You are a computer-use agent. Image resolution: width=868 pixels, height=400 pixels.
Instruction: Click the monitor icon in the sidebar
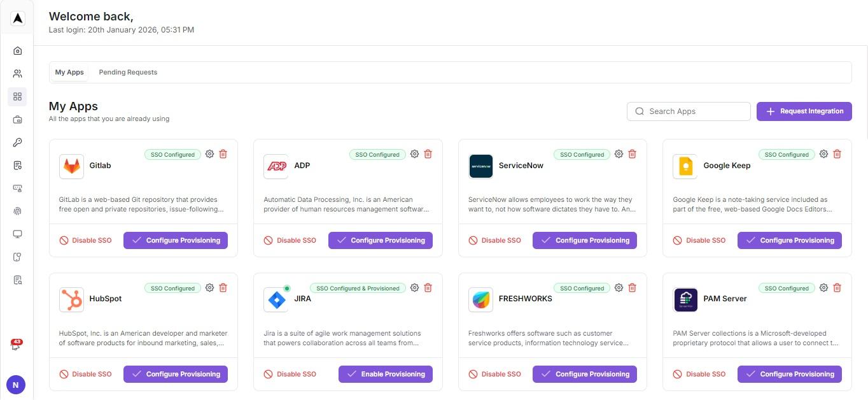click(17, 234)
